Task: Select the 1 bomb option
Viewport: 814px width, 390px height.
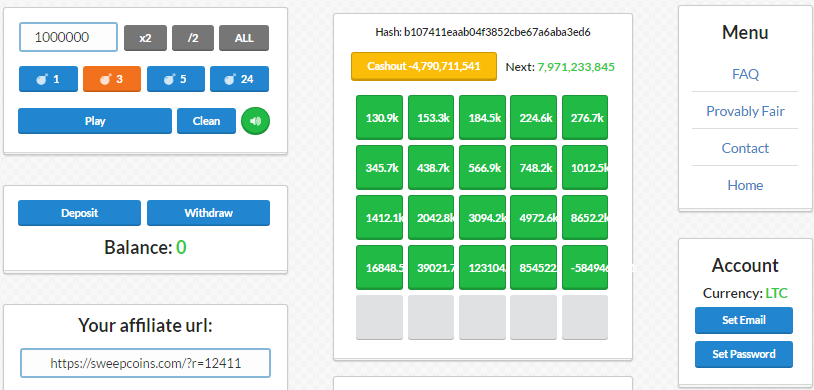Action: point(48,79)
